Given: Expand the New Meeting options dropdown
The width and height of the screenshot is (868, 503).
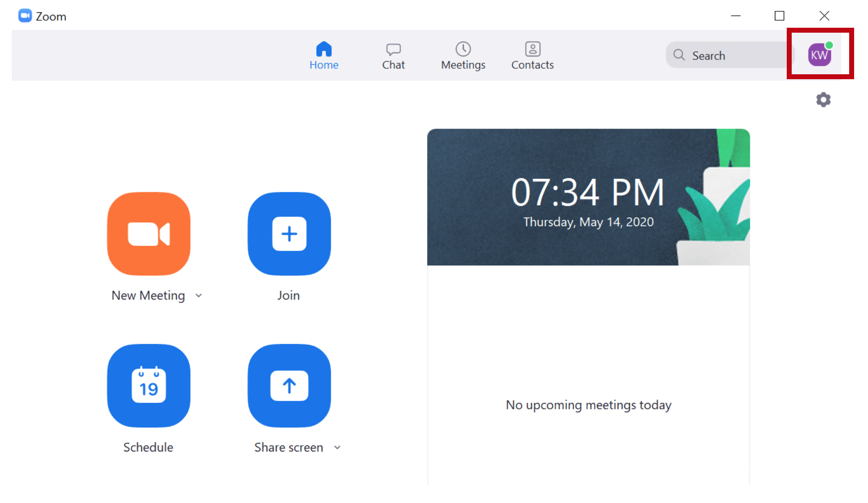Looking at the screenshot, I should pos(199,295).
